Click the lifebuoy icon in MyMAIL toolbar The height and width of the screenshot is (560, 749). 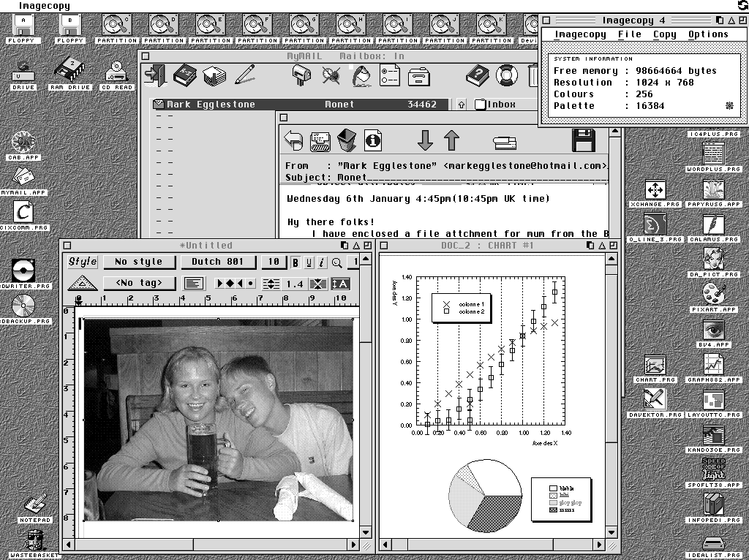coord(507,75)
